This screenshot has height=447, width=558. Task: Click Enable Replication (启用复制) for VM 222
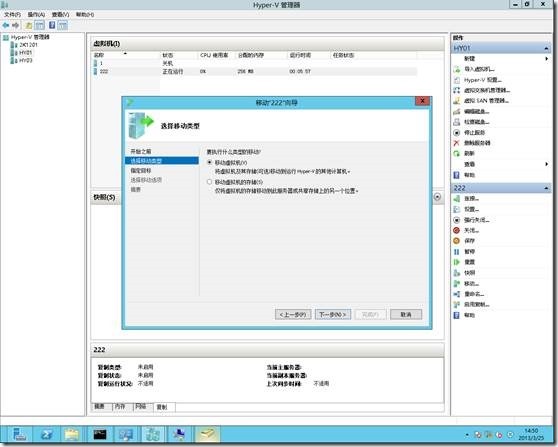tap(477, 305)
